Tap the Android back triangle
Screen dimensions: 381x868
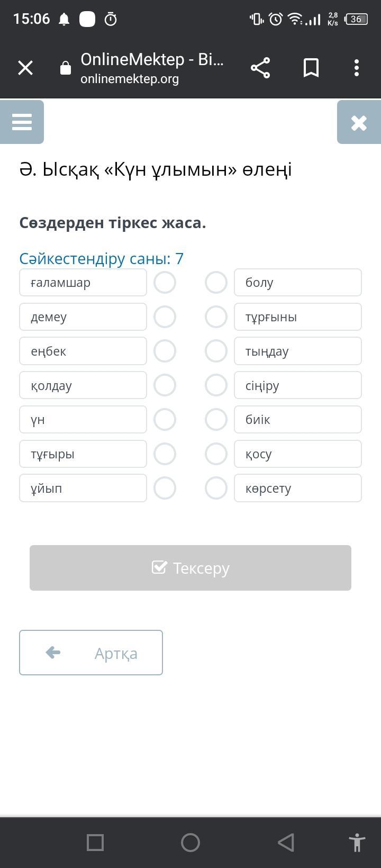286,842
